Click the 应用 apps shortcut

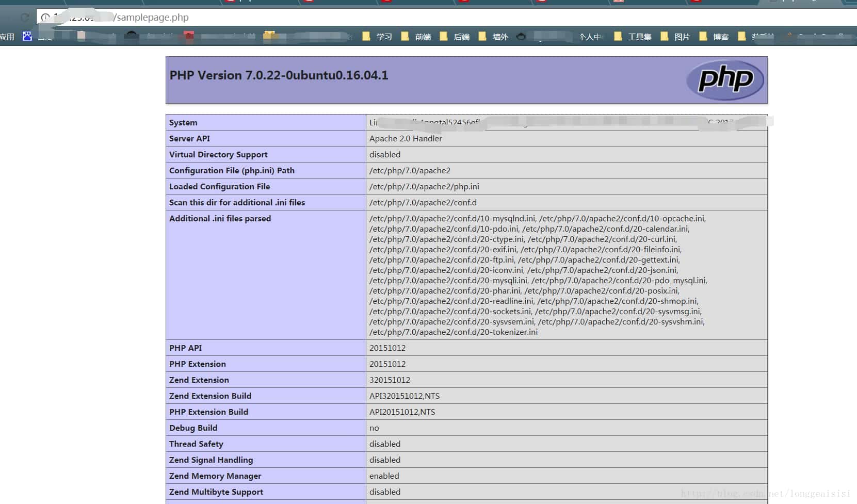[7, 37]
